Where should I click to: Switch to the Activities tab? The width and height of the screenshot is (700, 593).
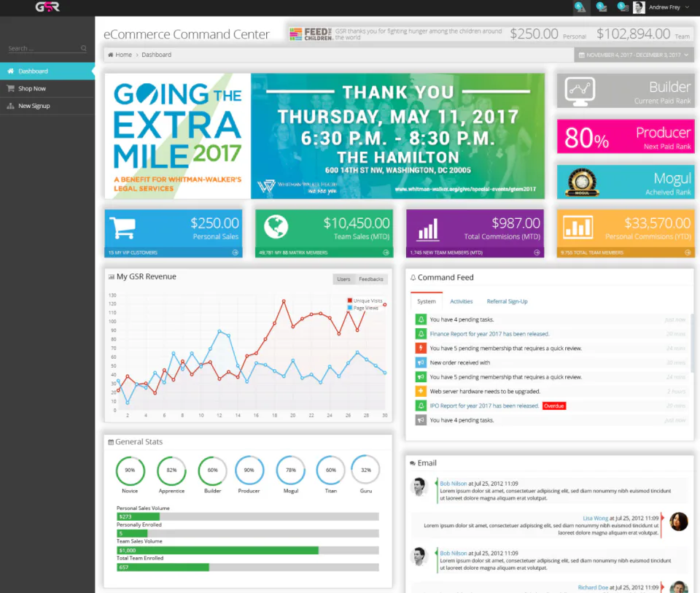462,301
